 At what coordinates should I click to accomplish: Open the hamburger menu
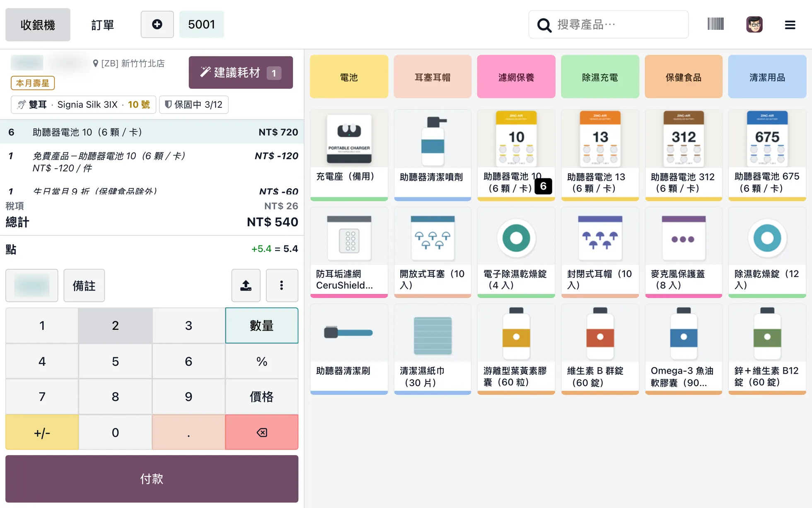point(790,25)
